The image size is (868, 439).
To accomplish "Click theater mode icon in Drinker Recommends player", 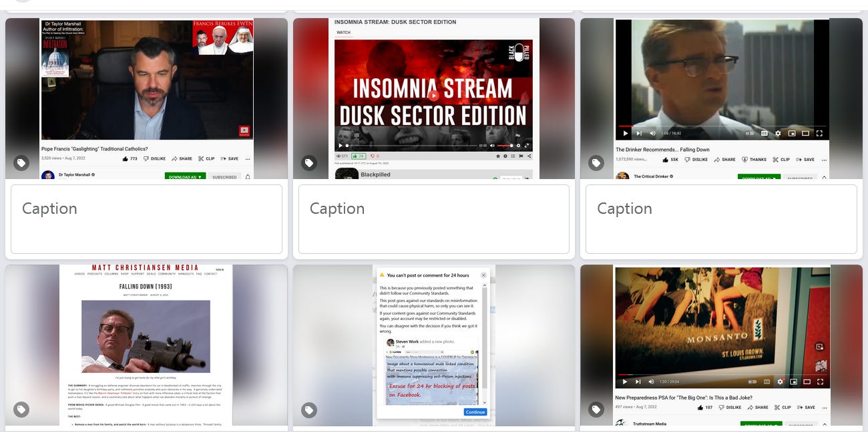I will (x=806, y=134).
